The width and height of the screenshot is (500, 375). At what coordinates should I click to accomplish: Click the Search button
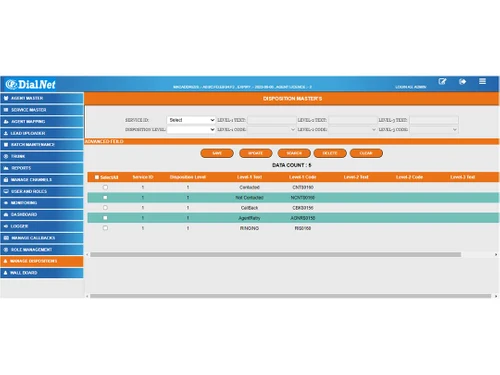click(x=294, y=153)
